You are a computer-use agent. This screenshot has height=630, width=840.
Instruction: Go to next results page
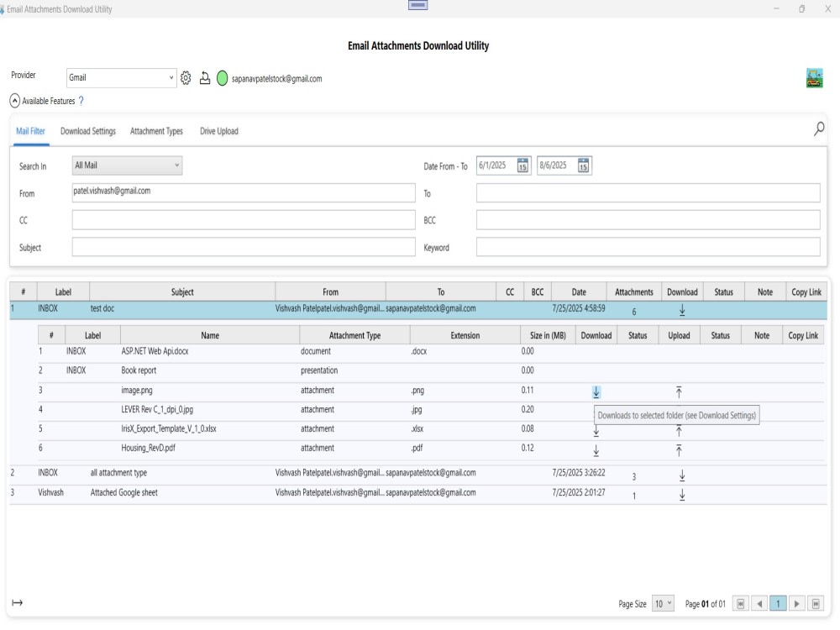coord(796,604)
